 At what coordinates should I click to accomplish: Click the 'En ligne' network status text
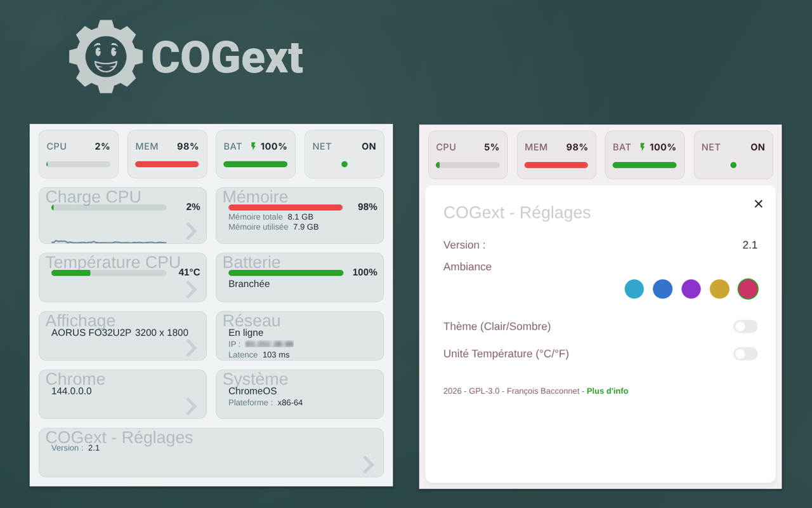pyautogui.click(x=246, y=333)
